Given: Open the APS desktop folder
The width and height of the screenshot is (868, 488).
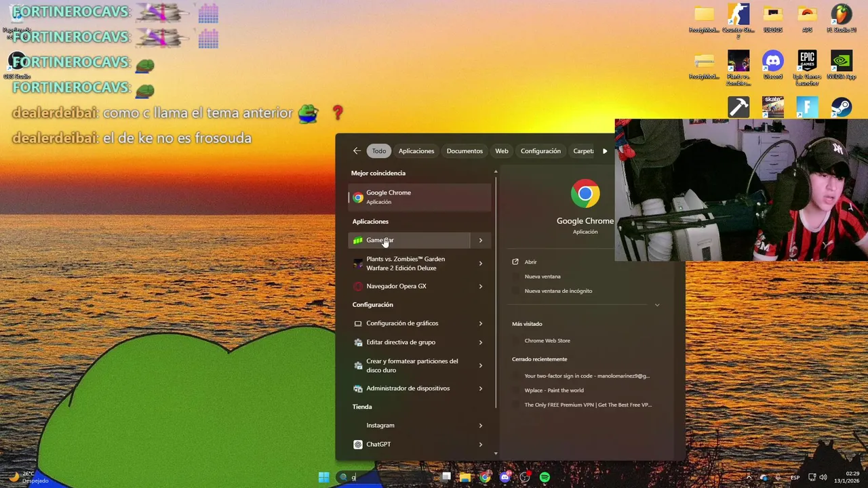Looking at the screenshot, I should coord(807,19).
